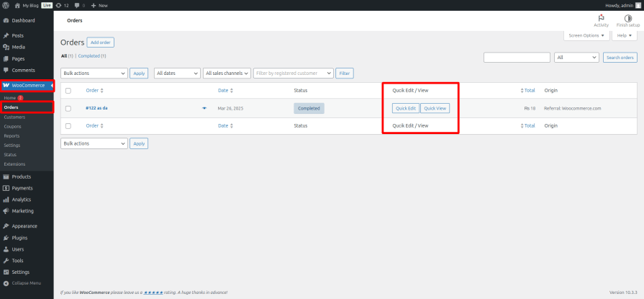Open the search field type All dropdown
Viewport: 644px width, 299px height.
576,58
